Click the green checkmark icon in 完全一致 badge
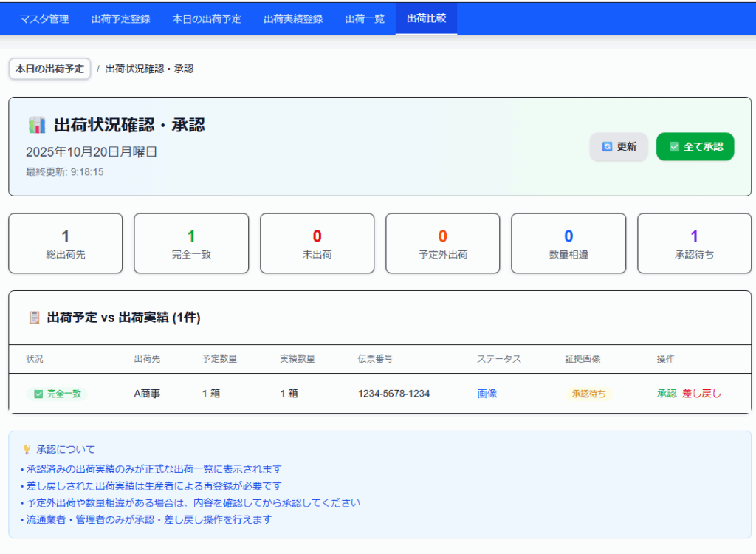The height and width of the screenshot is (554, 756). click(38, 394)
